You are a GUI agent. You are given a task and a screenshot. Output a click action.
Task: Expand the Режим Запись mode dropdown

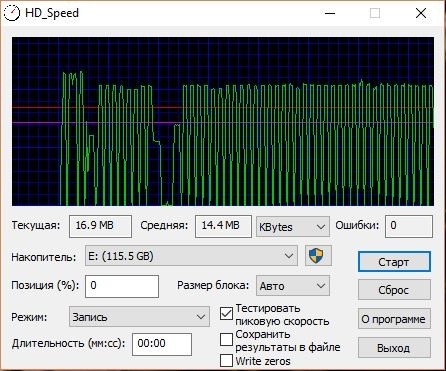point(139,316)
